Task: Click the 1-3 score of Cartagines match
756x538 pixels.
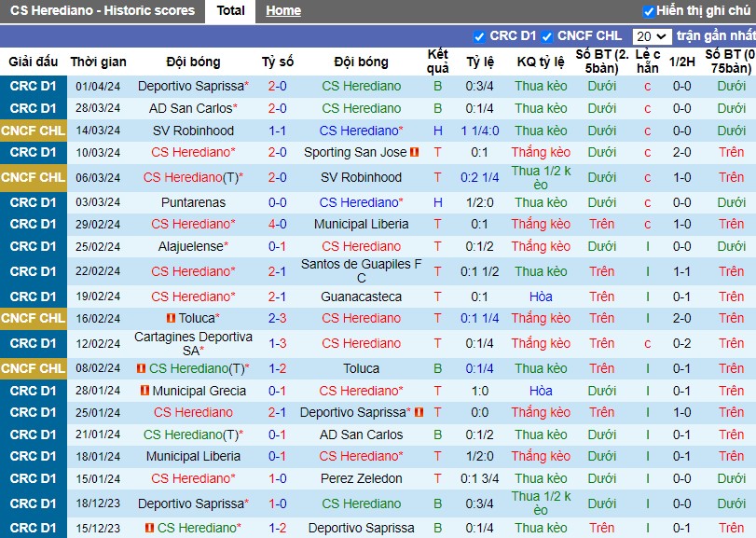Action: pos(277,343)
